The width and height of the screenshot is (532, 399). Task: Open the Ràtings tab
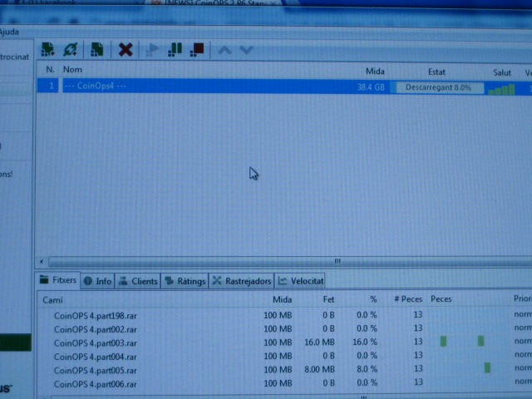185,281
